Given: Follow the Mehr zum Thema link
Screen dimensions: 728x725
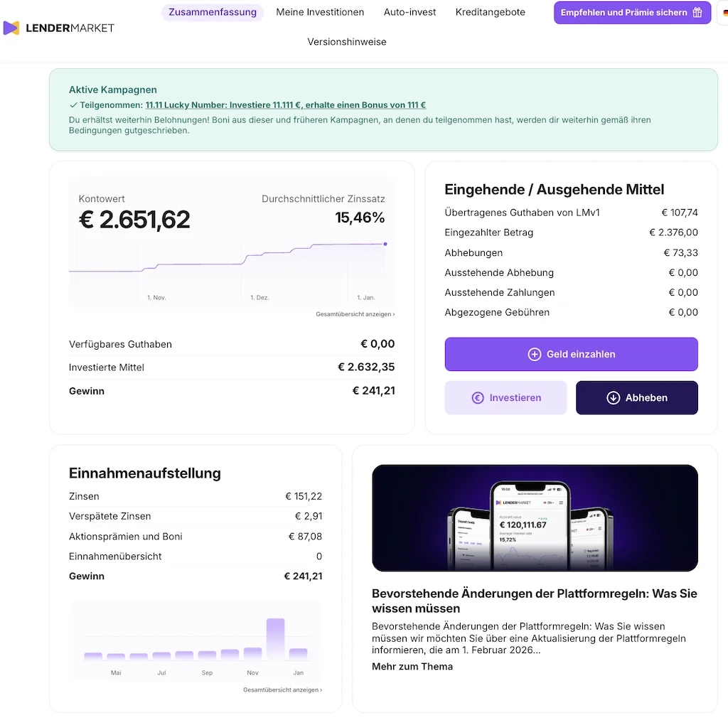Looking at the screenshot, I should pos(412,667).
